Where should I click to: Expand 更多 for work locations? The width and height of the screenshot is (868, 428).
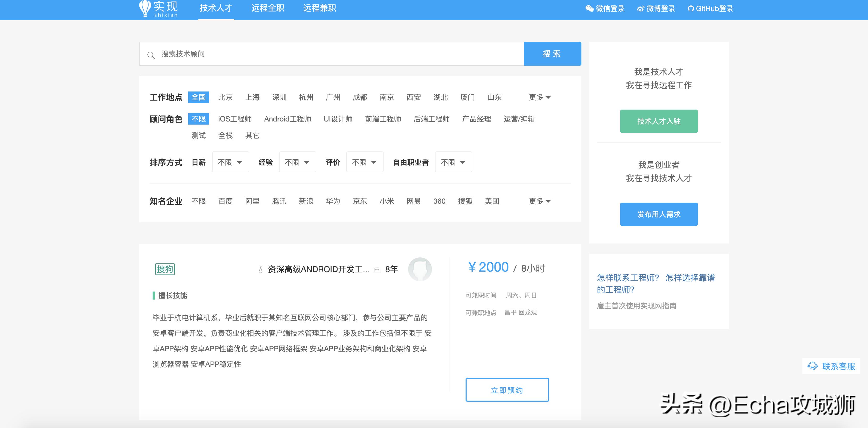[x=539, y=97]
